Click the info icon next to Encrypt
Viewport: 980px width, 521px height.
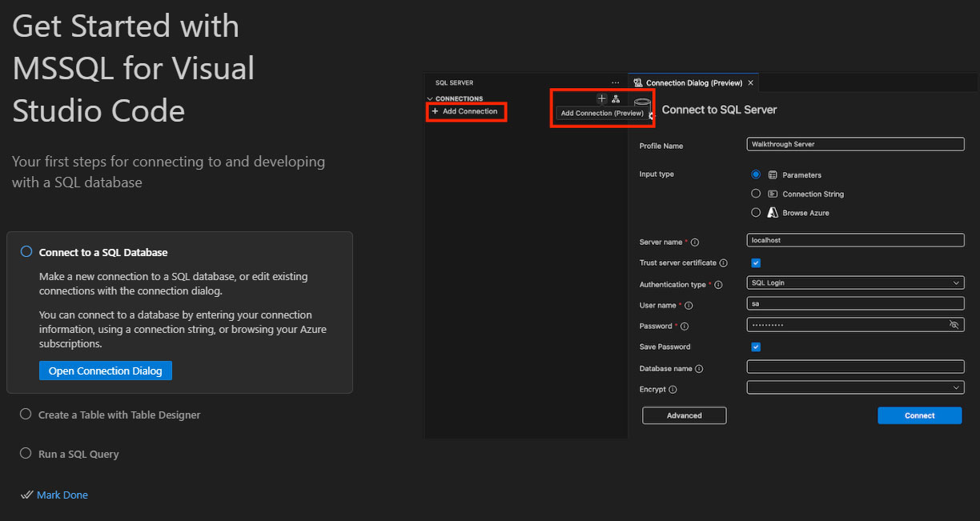point(673,390)
